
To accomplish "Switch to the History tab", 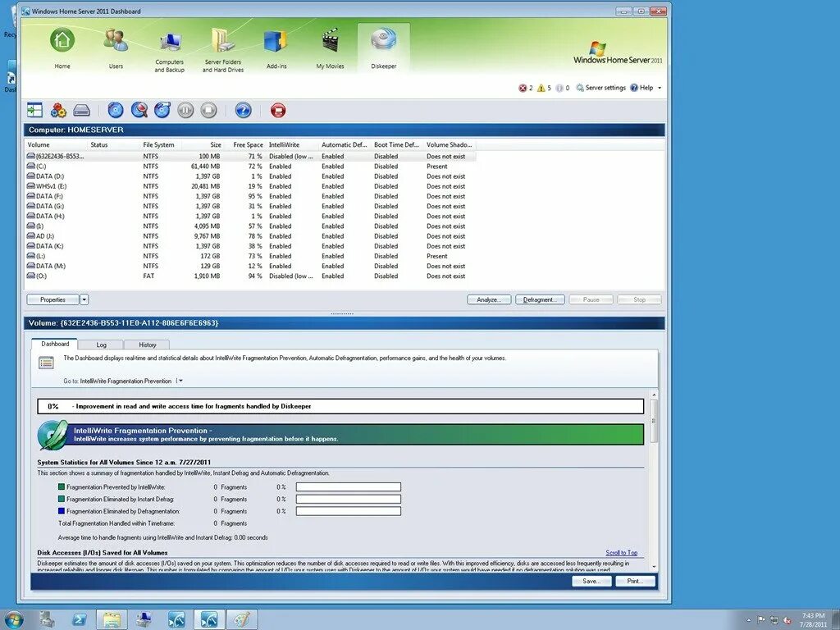I will click(147, 345).
